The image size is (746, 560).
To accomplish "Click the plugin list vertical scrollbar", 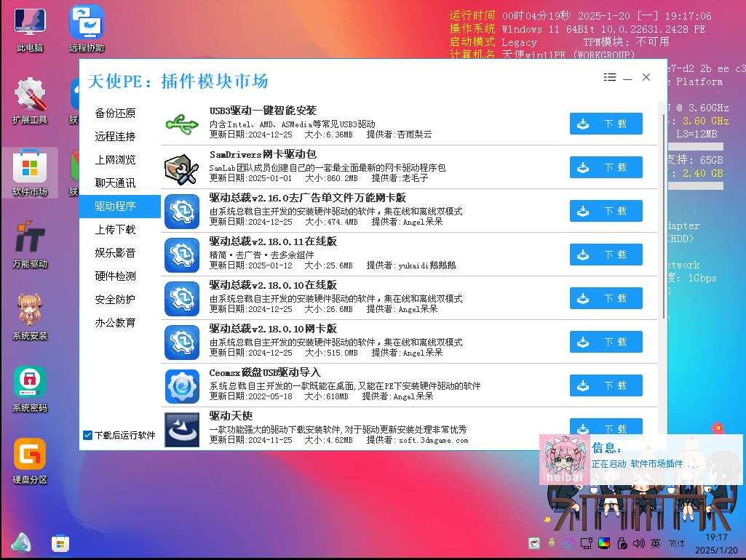I will point(663,216).
